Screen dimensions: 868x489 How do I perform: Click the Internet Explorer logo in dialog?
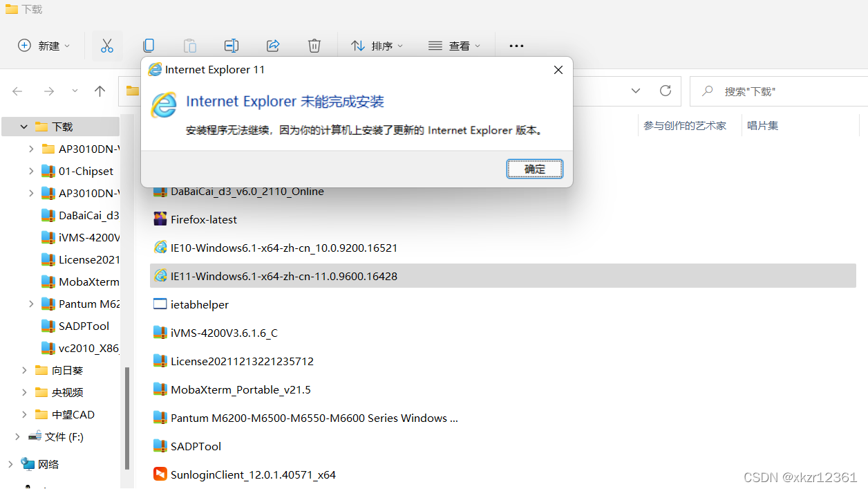pos(164,104)
